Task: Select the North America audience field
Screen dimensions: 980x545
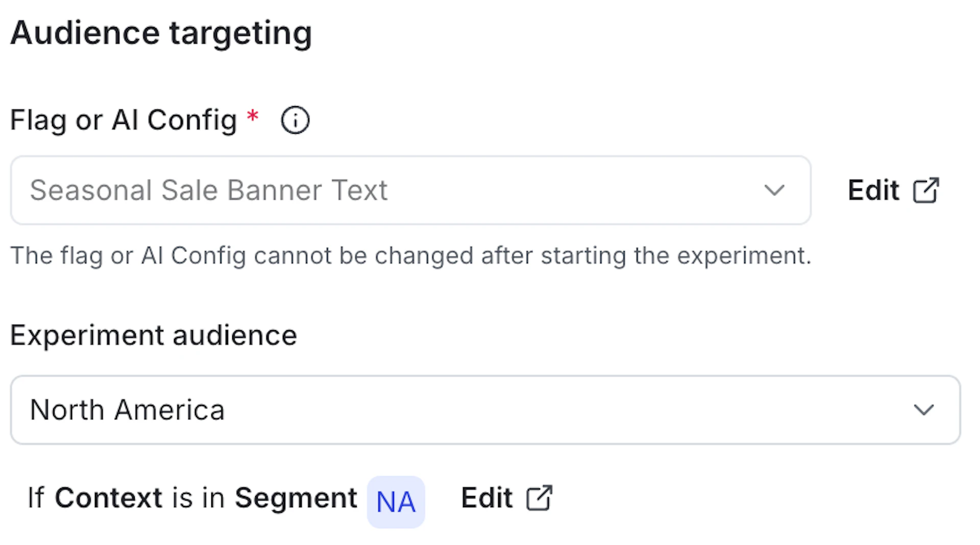Action: coord(357,410)
